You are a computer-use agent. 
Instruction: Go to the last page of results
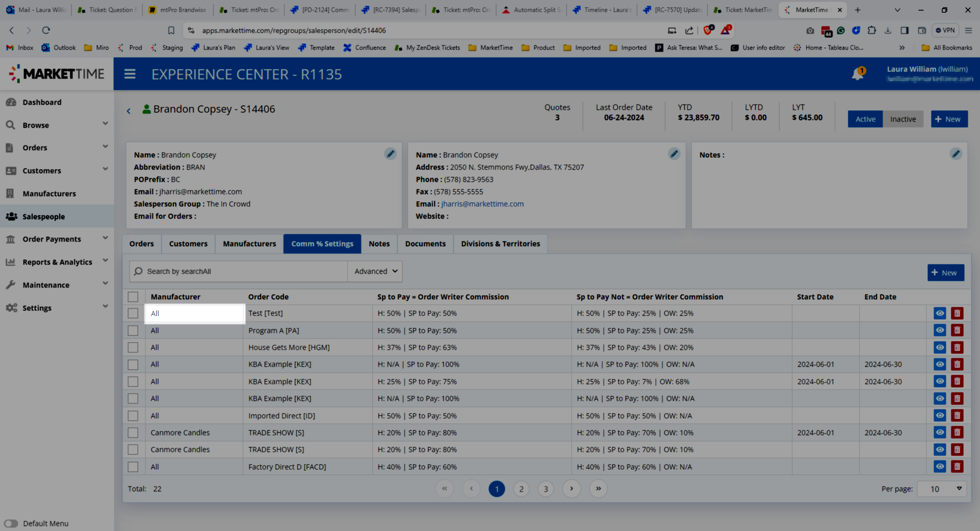[x=598, y=489]
